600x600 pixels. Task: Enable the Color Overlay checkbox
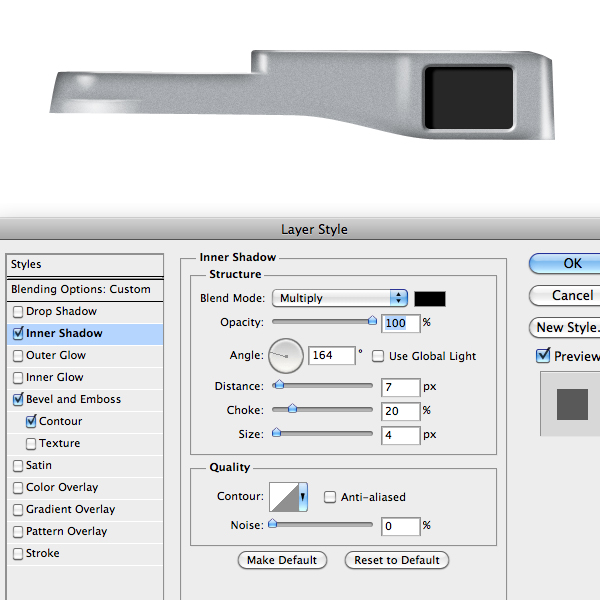tap(18, 488)
